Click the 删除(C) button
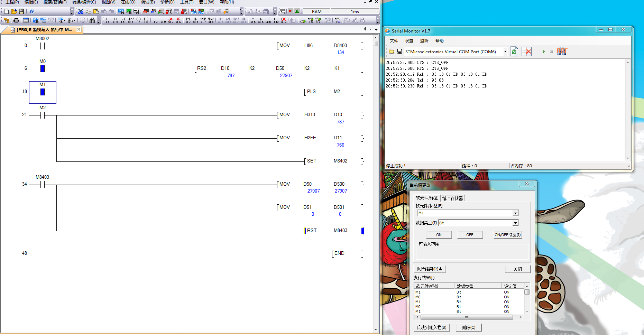Image resolution: width=644 pixels, height=335 pixels. point(468,327)
